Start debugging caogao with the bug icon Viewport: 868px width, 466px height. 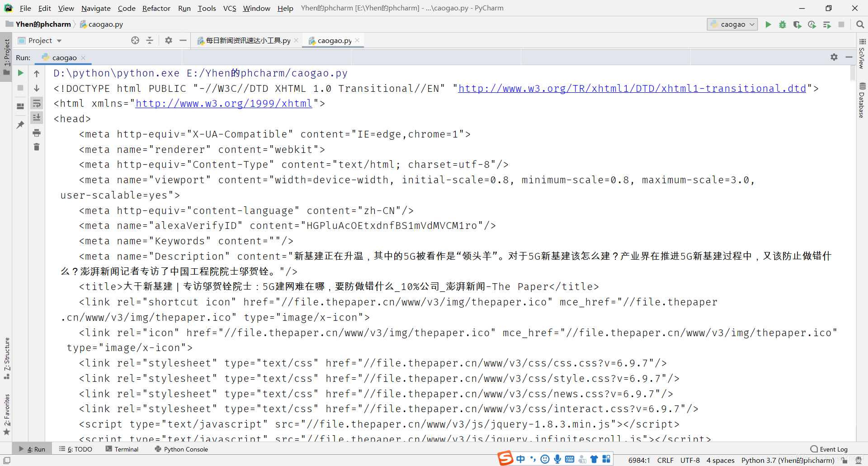tap(783, 24)
